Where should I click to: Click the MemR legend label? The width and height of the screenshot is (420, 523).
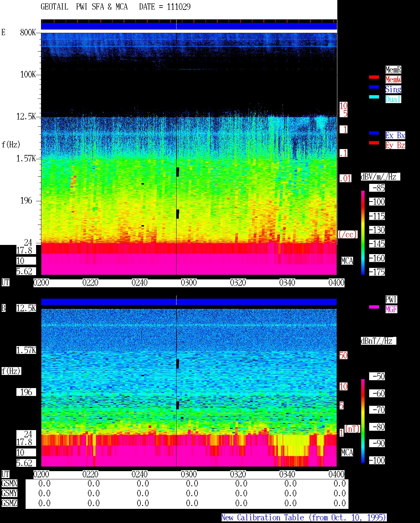[x=393, y=70]
